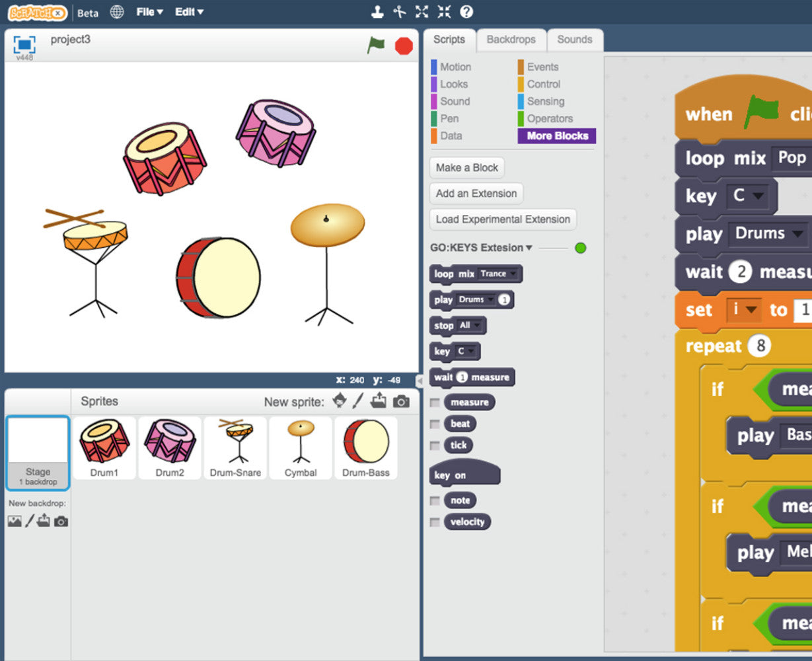Select the duplicate stamp tool
This screenshot has width=812, height=661.
(377, 12)
